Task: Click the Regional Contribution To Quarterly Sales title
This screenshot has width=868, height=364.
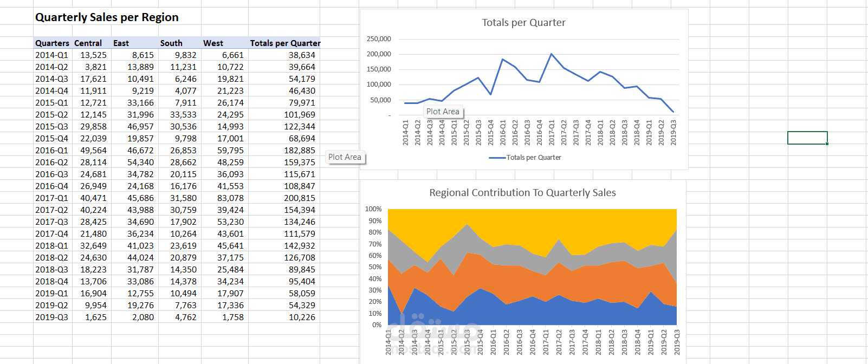Action: tap(522, 193)
